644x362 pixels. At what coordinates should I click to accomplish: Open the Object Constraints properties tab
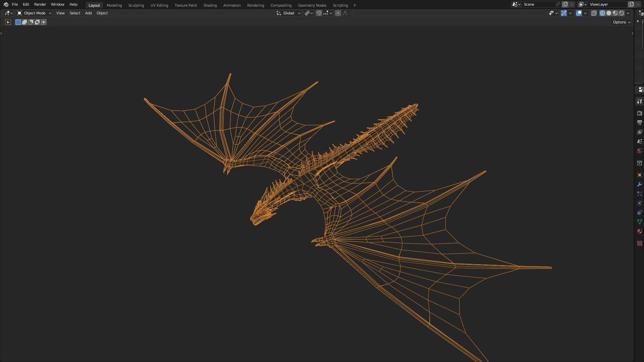[x=639, y=213]
